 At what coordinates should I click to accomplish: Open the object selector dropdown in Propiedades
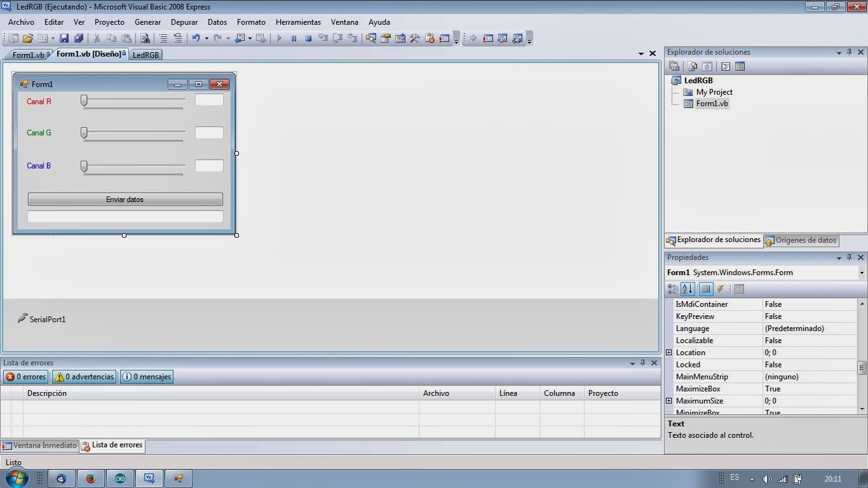pos(862,272)
